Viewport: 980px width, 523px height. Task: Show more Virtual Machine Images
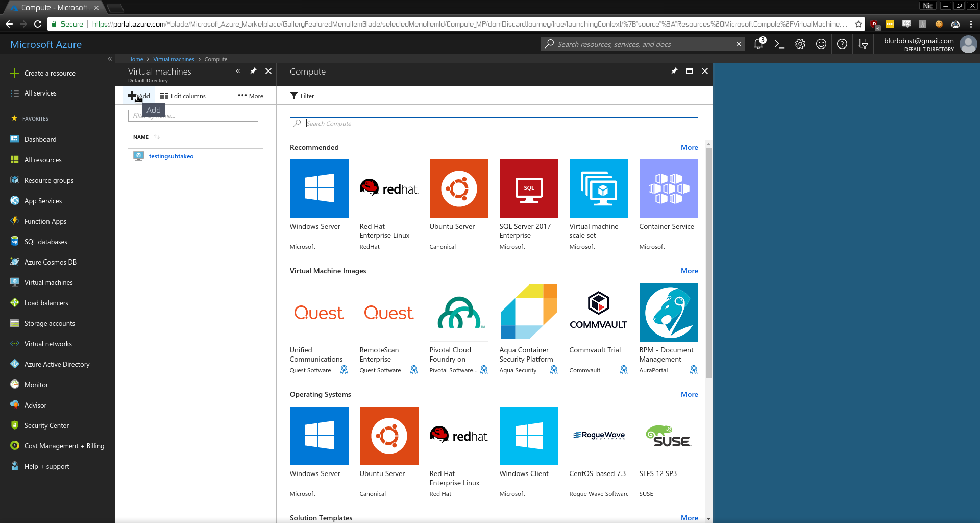[x=689, y=271]
